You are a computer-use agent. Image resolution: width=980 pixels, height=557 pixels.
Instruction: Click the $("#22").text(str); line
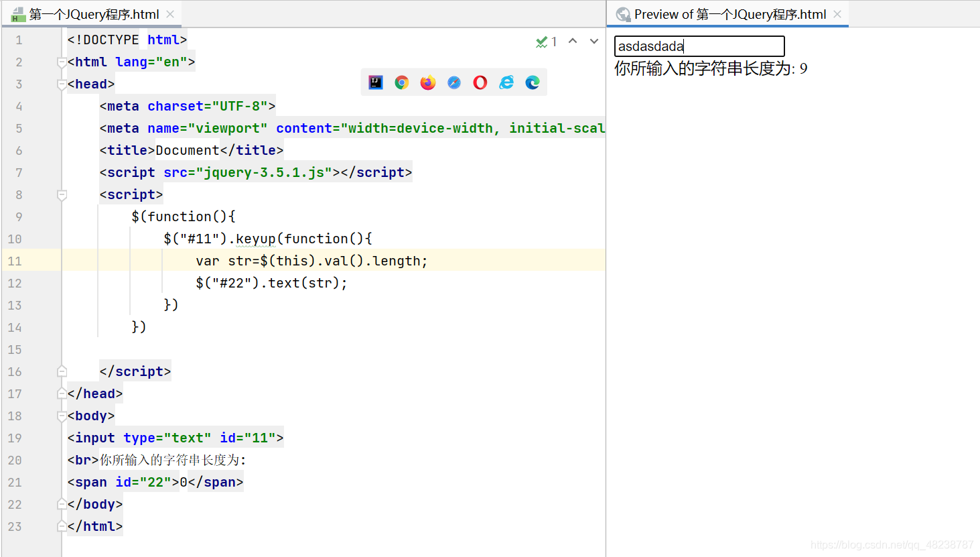(271, 283)
